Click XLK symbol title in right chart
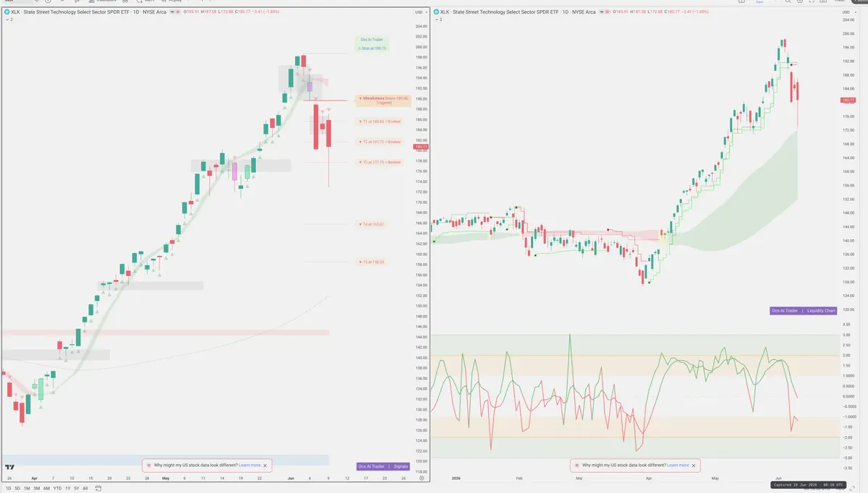868x493 pixels. tap(518, 12)
